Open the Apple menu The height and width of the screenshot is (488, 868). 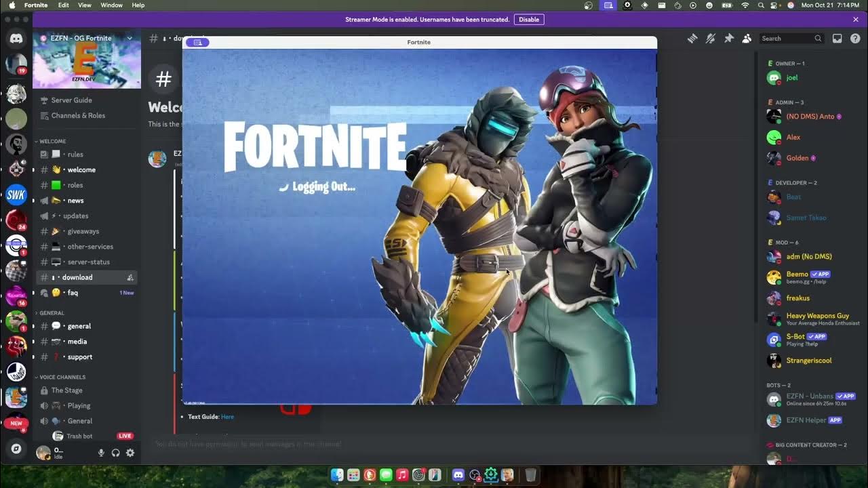tap(12, 5)
